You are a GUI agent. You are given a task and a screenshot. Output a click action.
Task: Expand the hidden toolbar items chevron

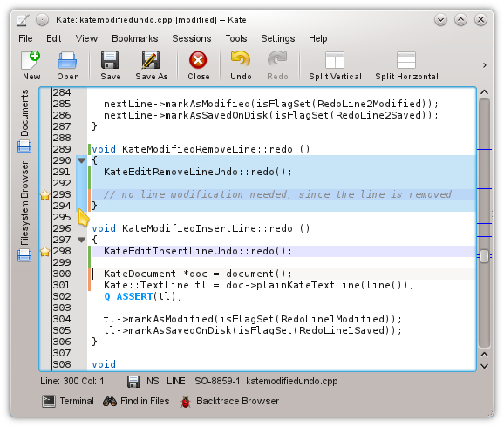coord(485,65)
